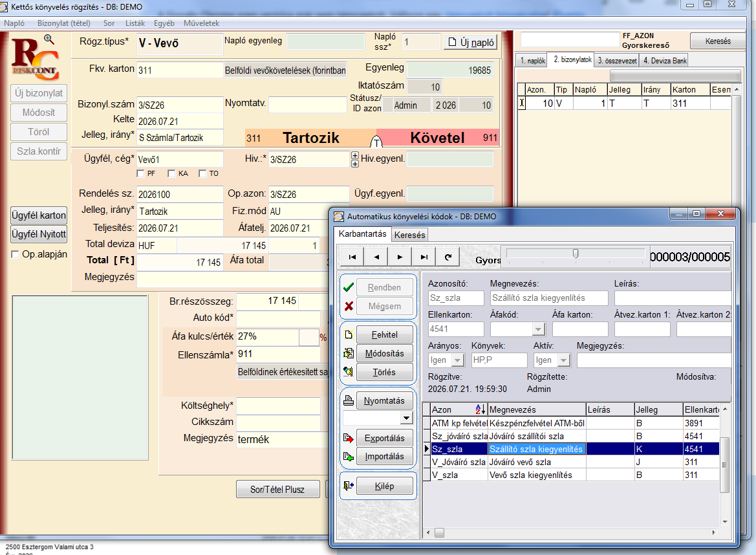Toggle the PF checkbox

click(x=141, y=173)
